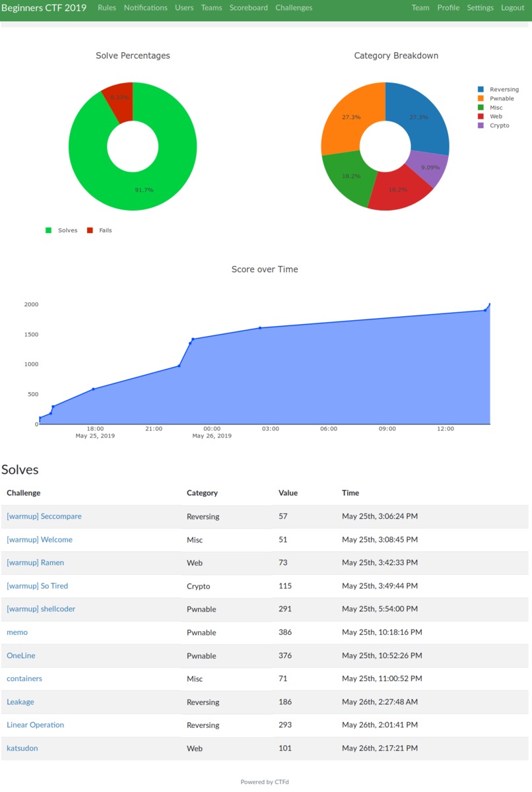
Task: Toggle Reversing in the category legend
Action: click(x=500, y=89)
